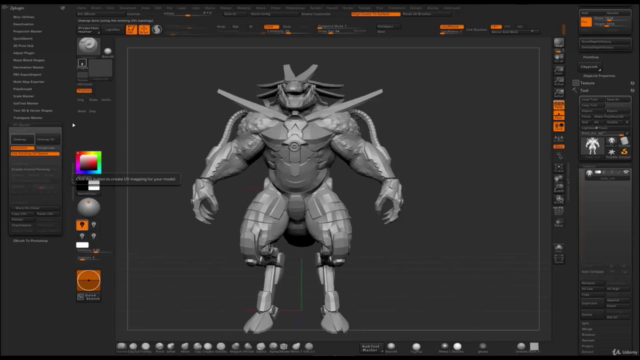Image resolution: width=640 pixels, height=360 pixels.
Task: Toggle Use Existing UV Seams
Action: click(x=35, y=154)
